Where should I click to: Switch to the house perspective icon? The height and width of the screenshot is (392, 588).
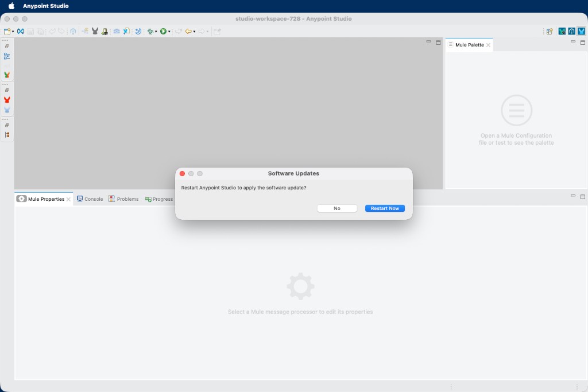[x=571, y=32]
